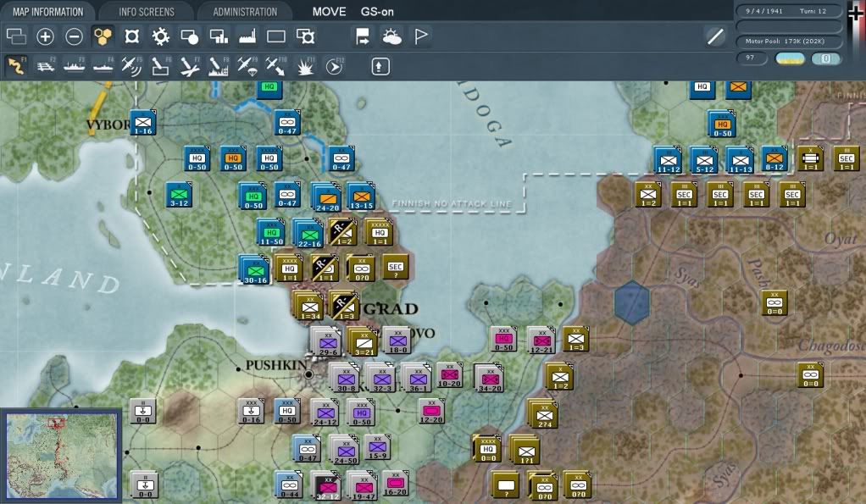Select the F5 air recon mode
Viewport: 866px width, 504px height.
click(131, 66)
